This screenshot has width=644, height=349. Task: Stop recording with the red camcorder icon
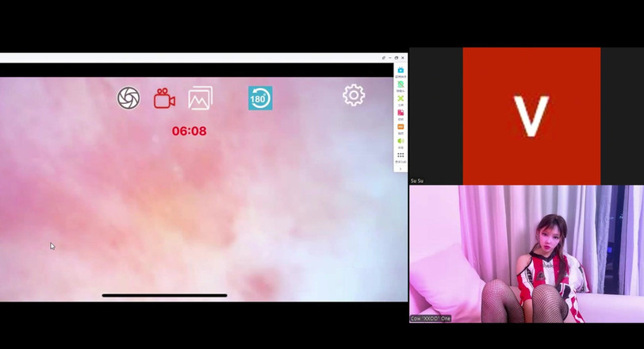(x=164, y=98)
